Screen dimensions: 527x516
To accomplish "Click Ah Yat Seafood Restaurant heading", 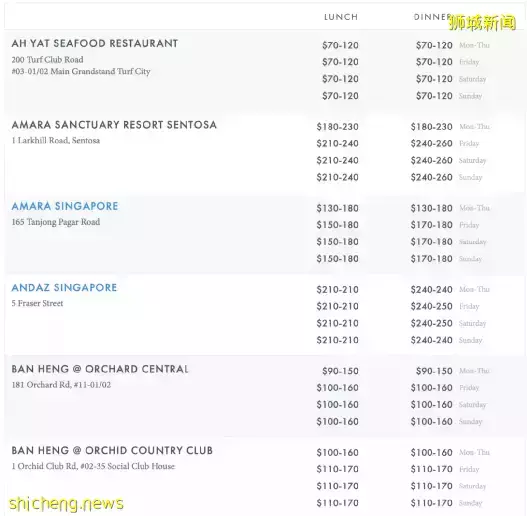I will pyautogui.click(x=95, y=43).
